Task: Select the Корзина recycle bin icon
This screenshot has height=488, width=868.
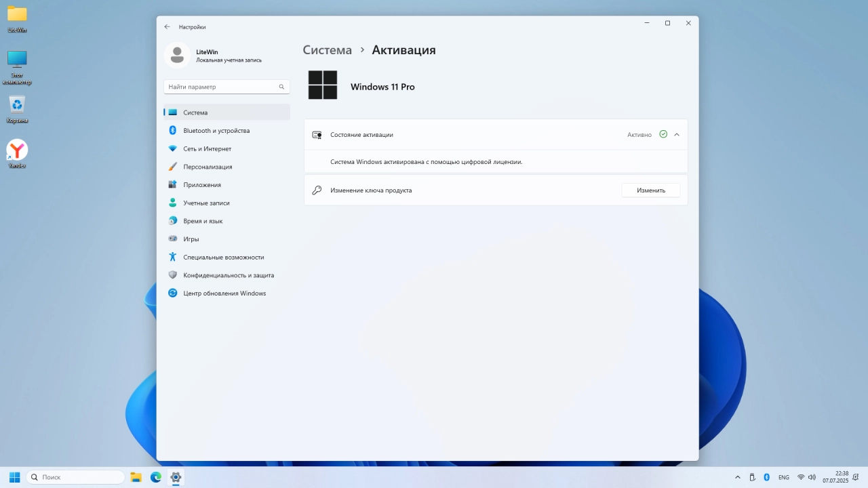Action: tap(17, 109)
